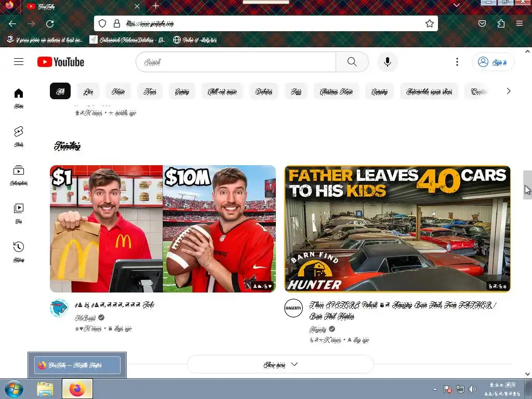
Task: Save page to Pocket
Action: (482, 23)
